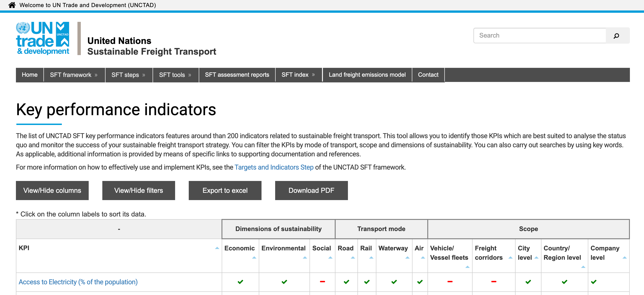Click the UN Trade & Development logo

pyautogui.click(x=43, y=38)
